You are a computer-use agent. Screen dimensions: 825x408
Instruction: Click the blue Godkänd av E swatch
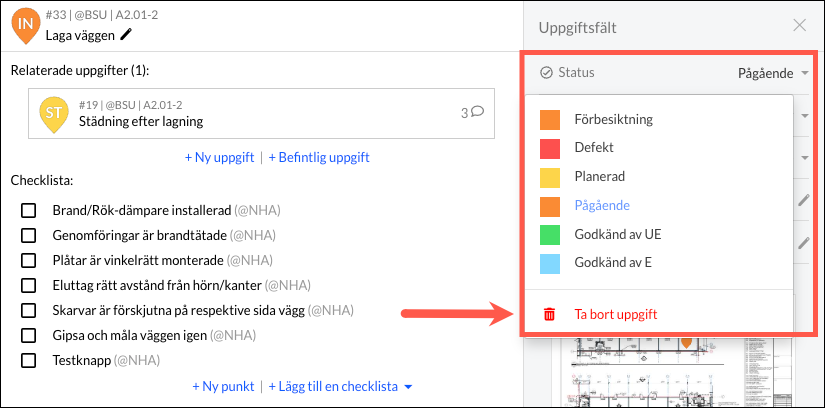550,263
